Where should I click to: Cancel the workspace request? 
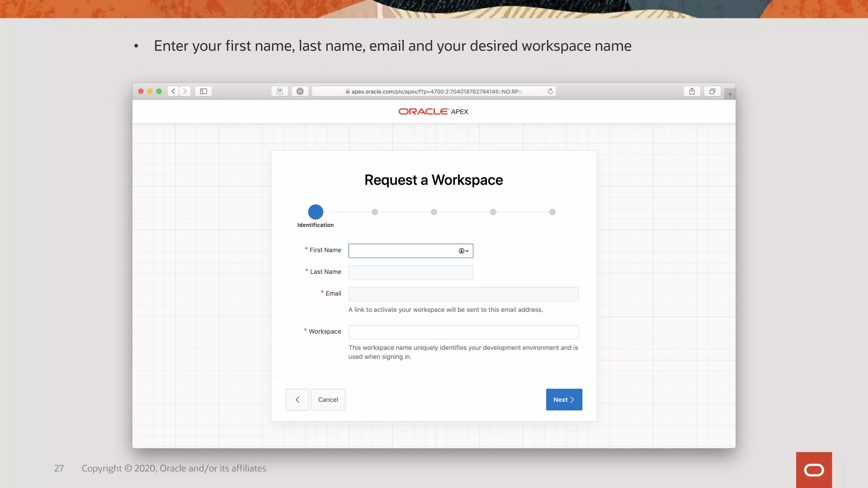coord(328,399)
